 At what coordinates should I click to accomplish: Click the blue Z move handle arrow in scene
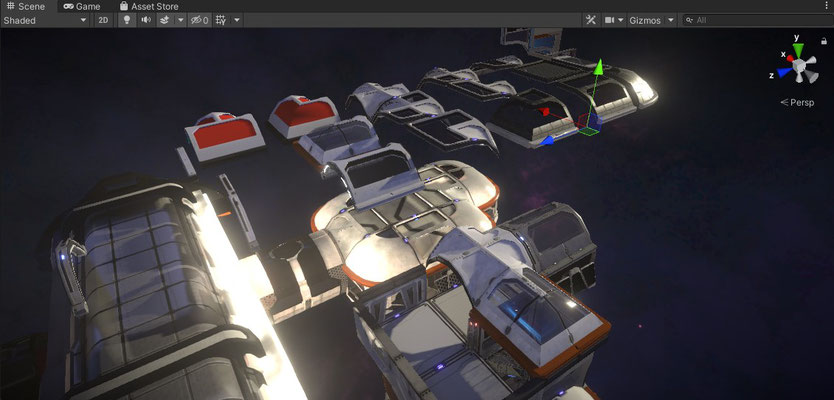coord(546,140)
